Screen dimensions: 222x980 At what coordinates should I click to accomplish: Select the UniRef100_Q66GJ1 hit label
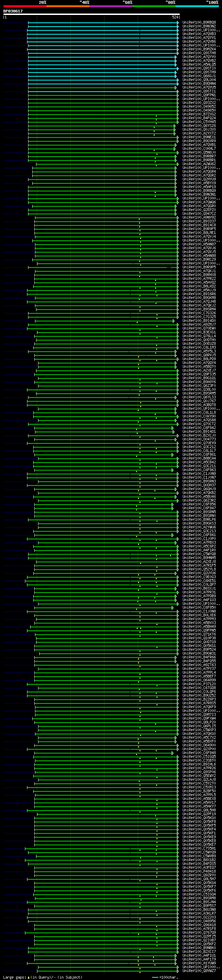click(x=199, y=76)
